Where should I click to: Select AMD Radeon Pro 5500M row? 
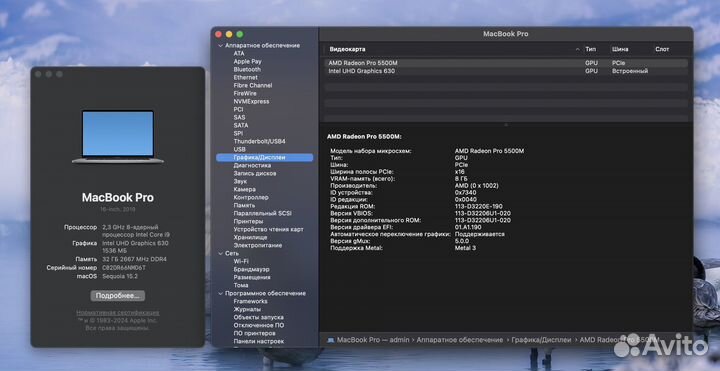pos(506,63)
